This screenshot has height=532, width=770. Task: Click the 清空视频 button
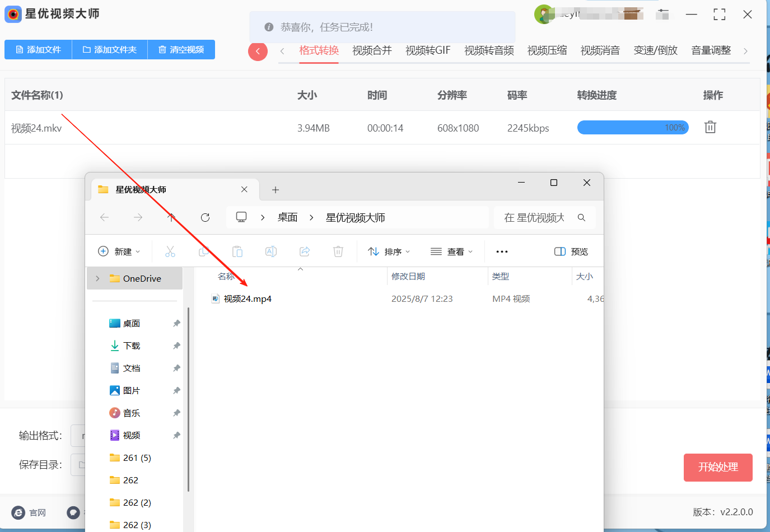(x=181, y=50)
